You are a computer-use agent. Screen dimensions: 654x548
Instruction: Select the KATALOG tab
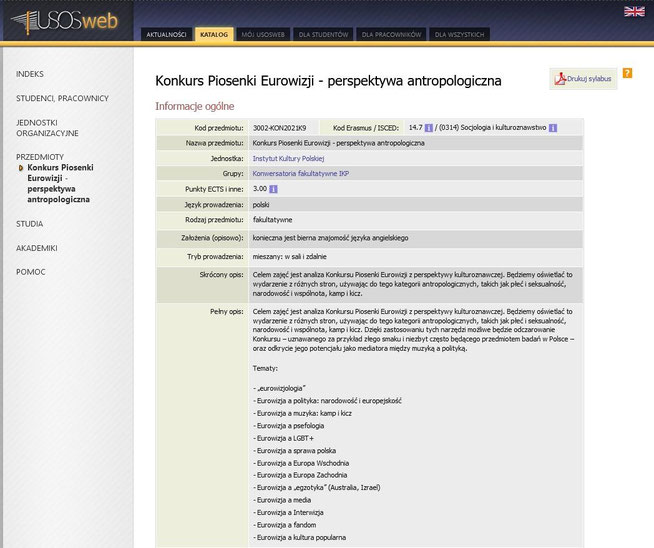(214, 34)
